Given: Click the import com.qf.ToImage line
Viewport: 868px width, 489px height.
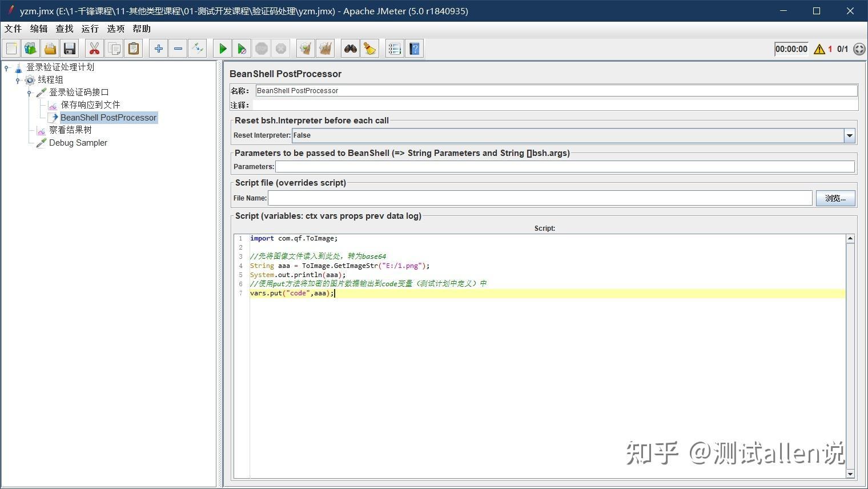Looking at the screenshot, I should 294,238.
